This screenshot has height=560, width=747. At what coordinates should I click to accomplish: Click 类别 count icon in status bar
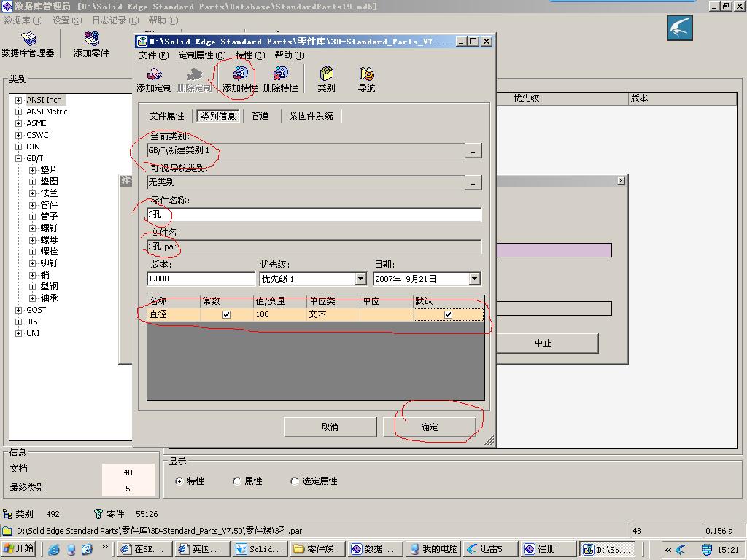(x=7, y=514)
